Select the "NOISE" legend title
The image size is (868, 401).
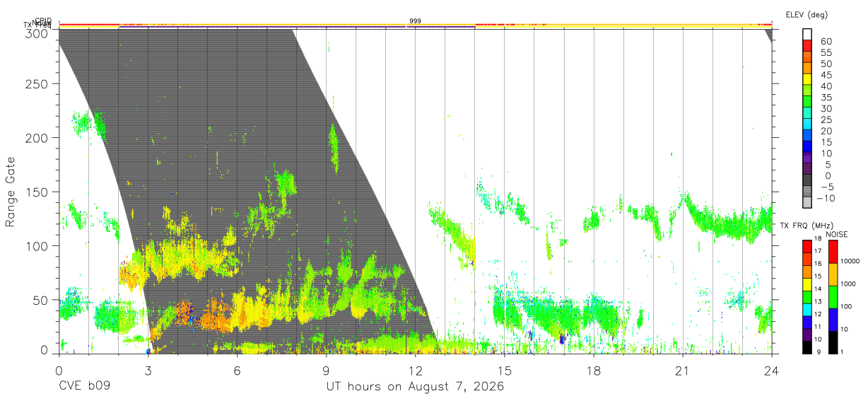click(x=837, y=233)
